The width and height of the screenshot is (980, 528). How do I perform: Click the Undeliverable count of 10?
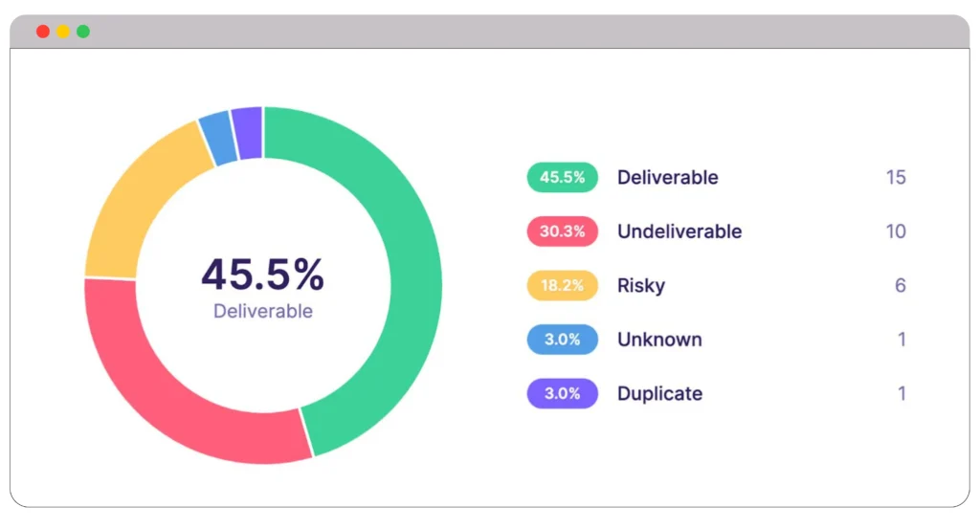click(895, 231)
